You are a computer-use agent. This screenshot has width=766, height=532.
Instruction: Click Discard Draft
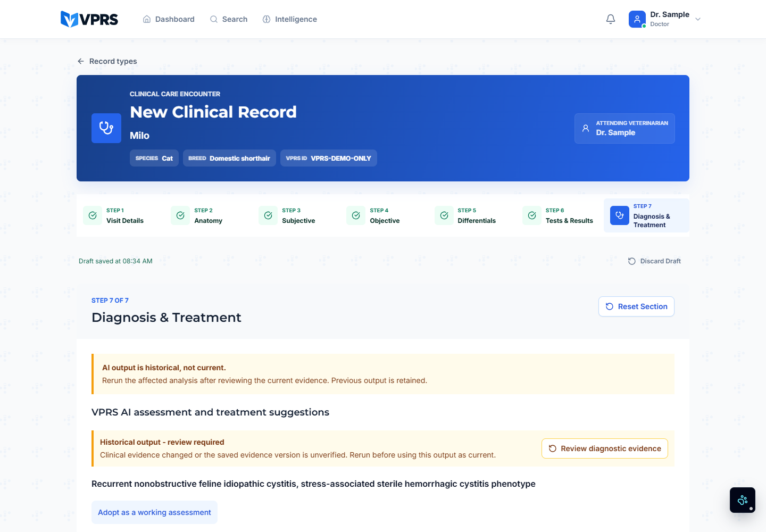point(654,261)
